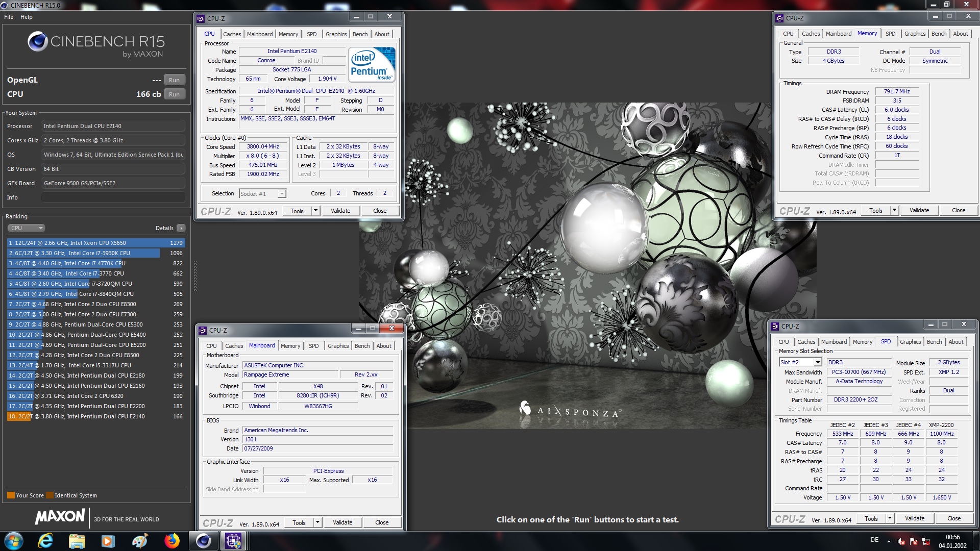This screenshot has height=551, width=980.
Task: Click the Cinebench title bar app icon
Action: [5, 5]
